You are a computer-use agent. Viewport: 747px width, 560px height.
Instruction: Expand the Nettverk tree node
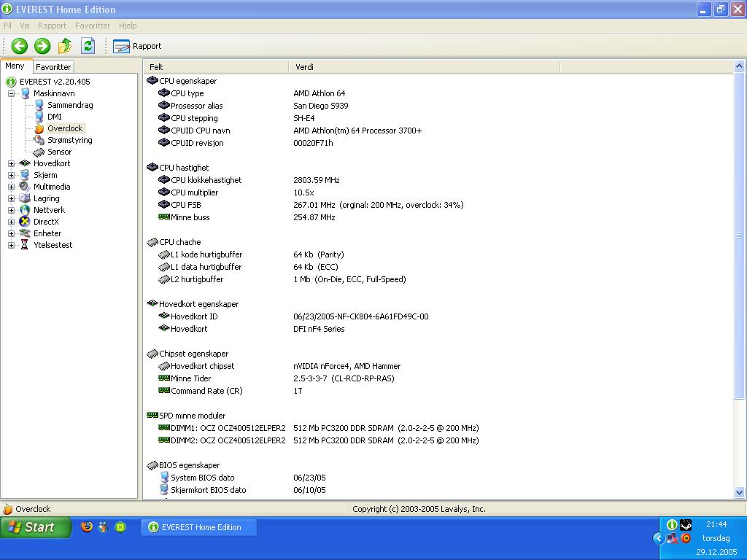12,211
